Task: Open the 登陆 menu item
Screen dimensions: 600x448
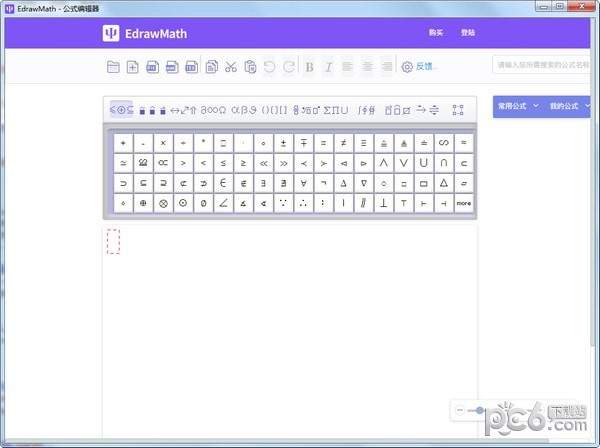Action: pos(468,32)
